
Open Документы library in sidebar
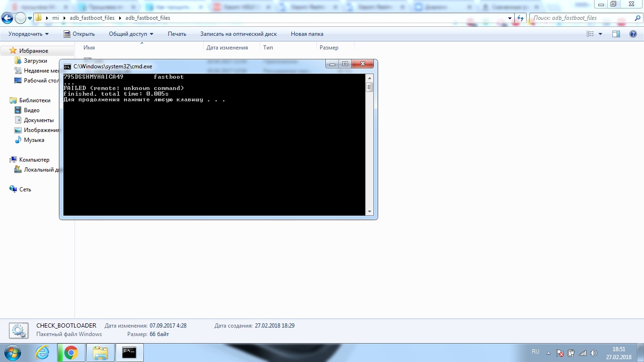(39, 120)
